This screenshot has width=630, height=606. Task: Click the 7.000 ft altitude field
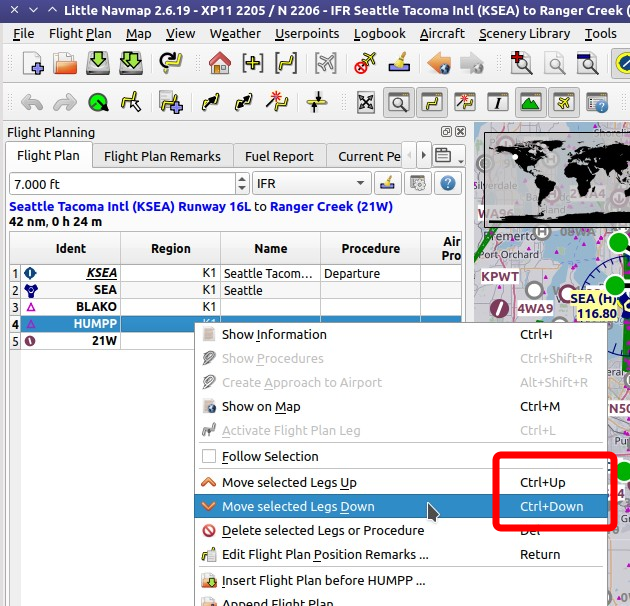point(122,184)
